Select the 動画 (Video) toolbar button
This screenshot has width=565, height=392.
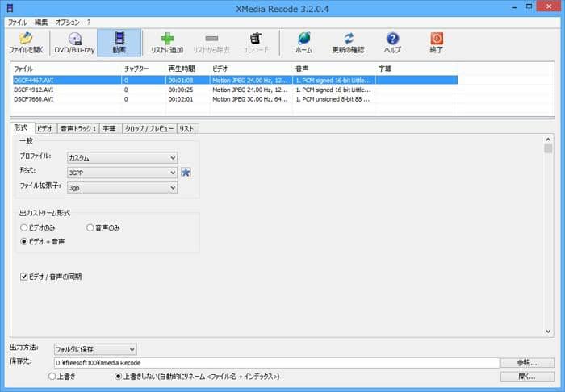click(x=119, y=43)
